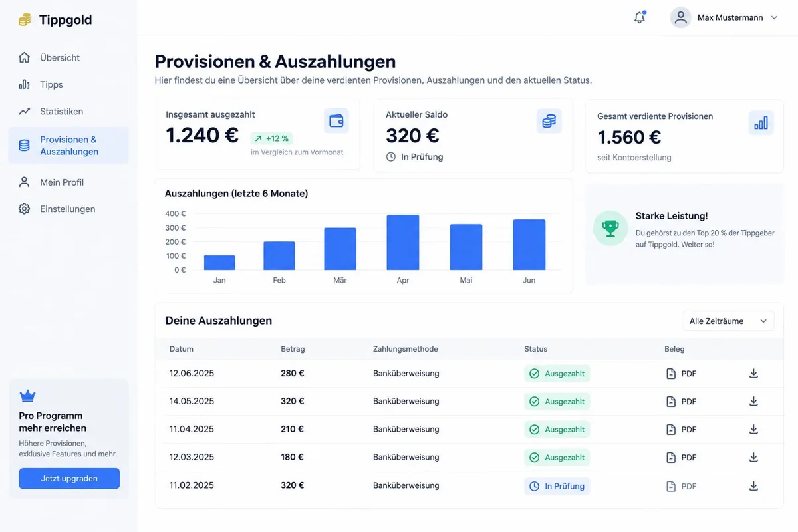
Task: Click the 1.560 € total commissions value
Action: 629,138
